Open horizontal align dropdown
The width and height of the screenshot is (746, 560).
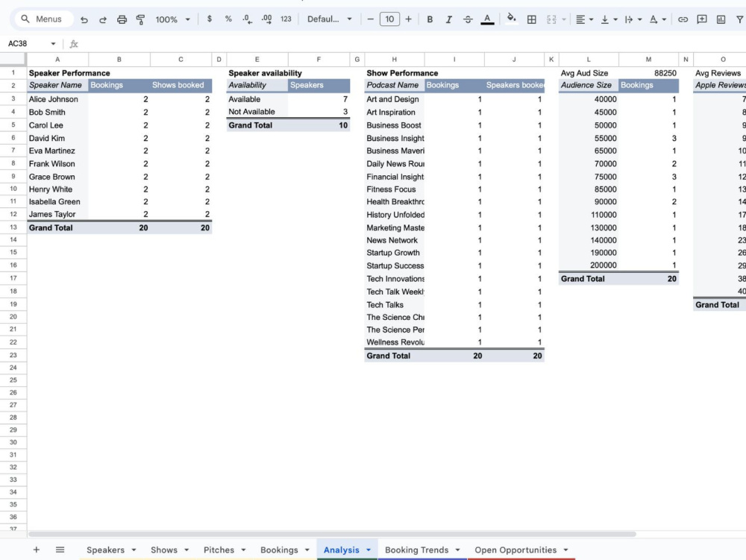584,19
